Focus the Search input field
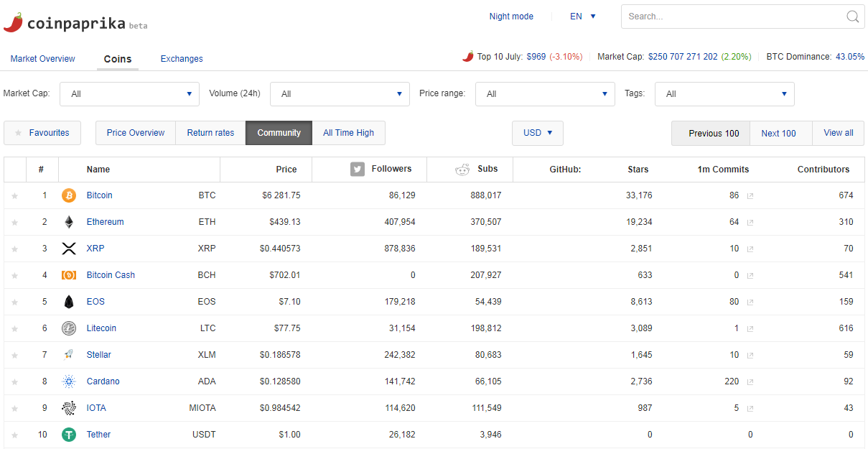The width and height of the screenshot is (868, 449). coord(732,17)
